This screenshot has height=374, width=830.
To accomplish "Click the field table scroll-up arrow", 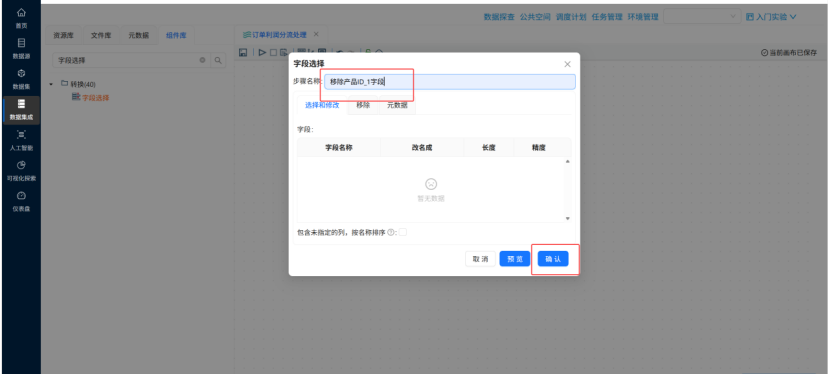I will click(x=567, y=161).
